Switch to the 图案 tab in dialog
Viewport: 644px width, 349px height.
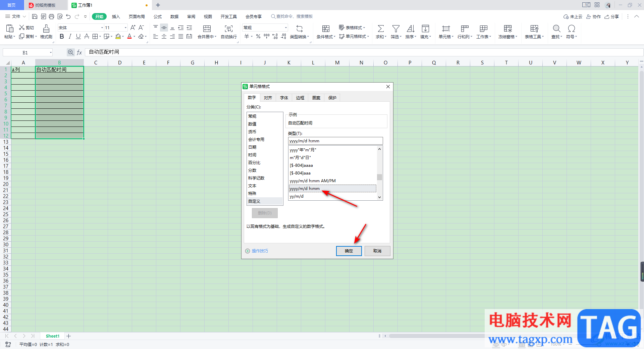tap(316, 98)
